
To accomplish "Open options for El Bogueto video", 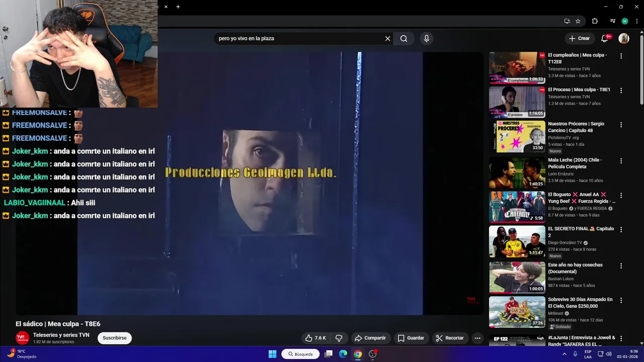I will pos(621,195).
